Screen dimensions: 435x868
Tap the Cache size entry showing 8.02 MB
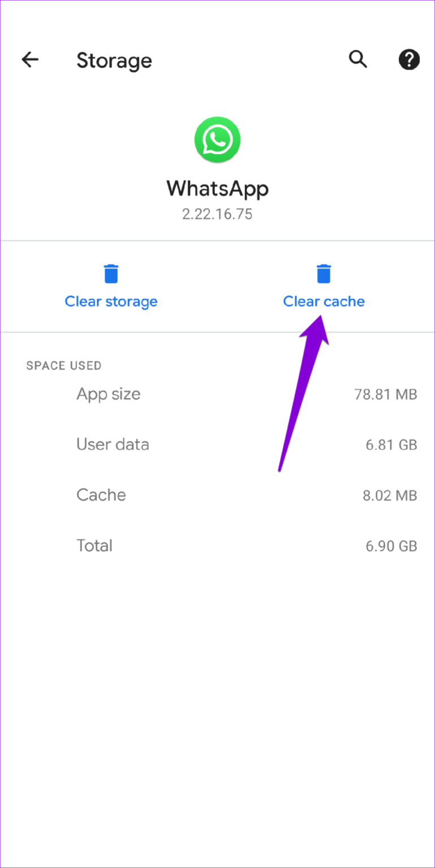[390, 495]
